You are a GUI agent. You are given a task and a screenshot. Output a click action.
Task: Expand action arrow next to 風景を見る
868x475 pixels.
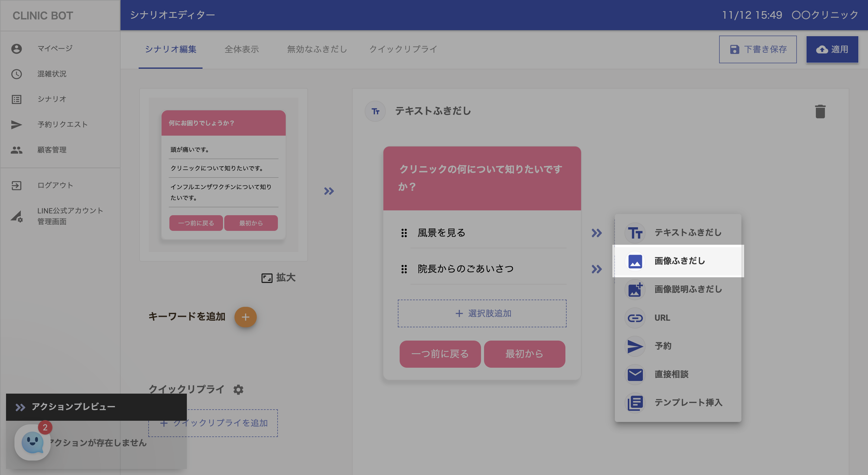click(x=596, y=233)
